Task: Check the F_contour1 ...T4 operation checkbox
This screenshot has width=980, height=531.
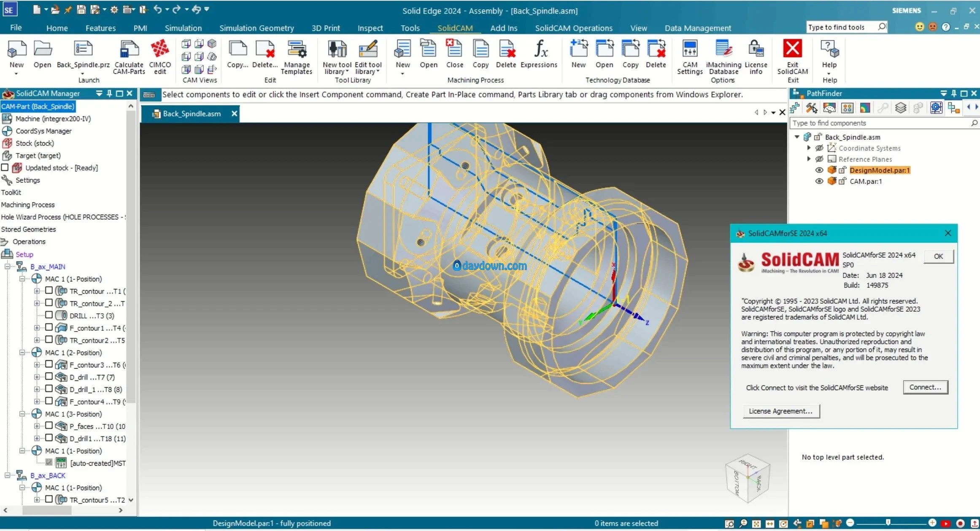Action: click(x=49, y=327)
